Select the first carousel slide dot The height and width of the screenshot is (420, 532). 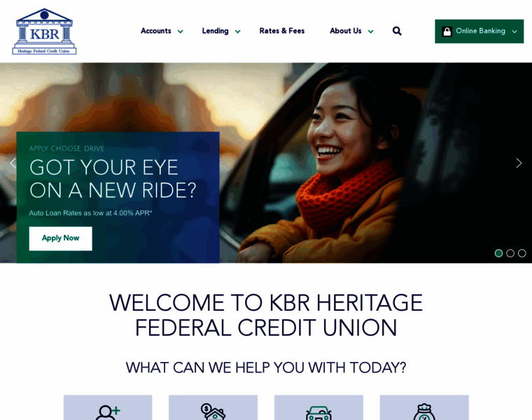tap(498, 253)
